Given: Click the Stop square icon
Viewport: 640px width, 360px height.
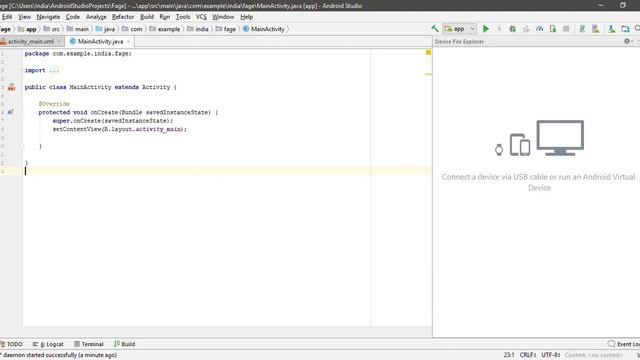Looking at the screenshot, I should (x=566, y=29).
